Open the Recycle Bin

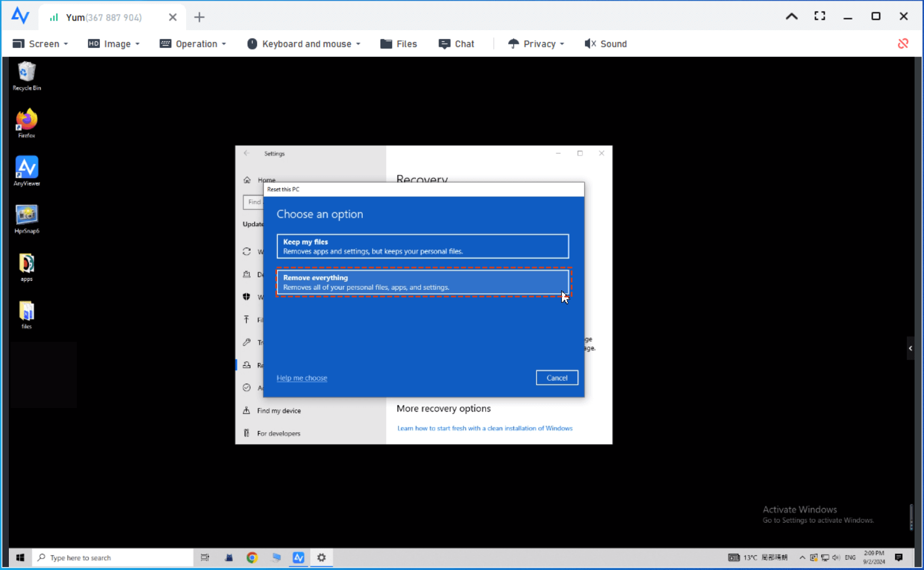[26, 75]
